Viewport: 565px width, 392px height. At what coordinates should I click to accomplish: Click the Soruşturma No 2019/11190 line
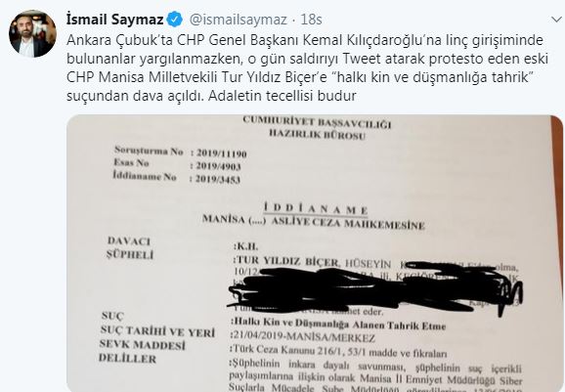[180, 152]
